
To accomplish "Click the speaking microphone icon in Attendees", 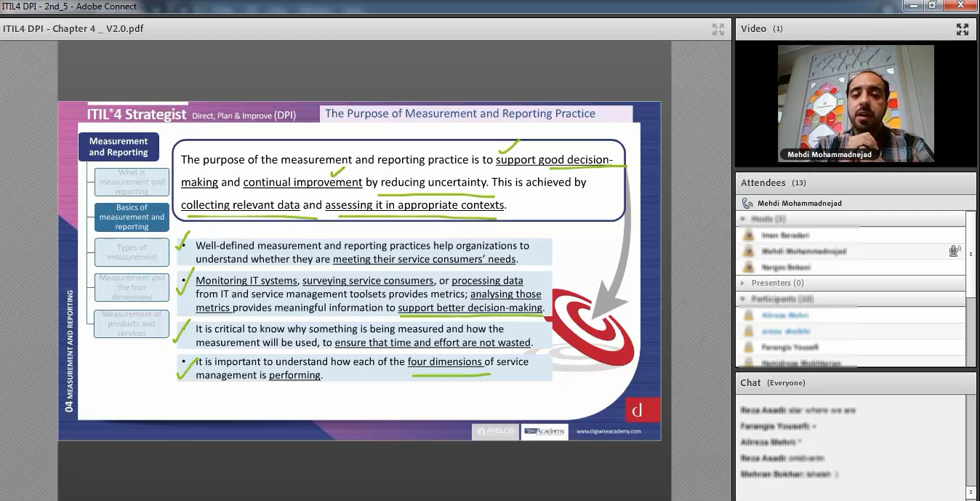I will click(x=954, y=251).
